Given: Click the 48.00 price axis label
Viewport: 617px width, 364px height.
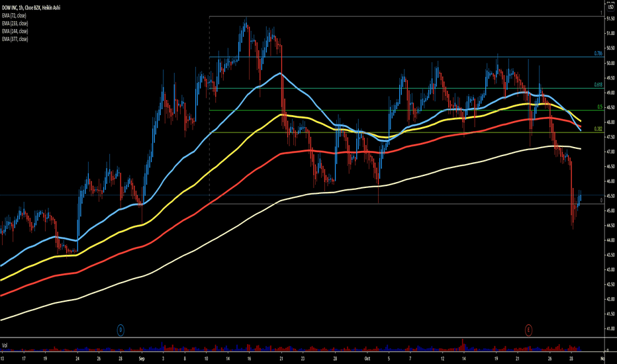Looking at the screenshot, I should pyautogui.click(x=610, y=122).
